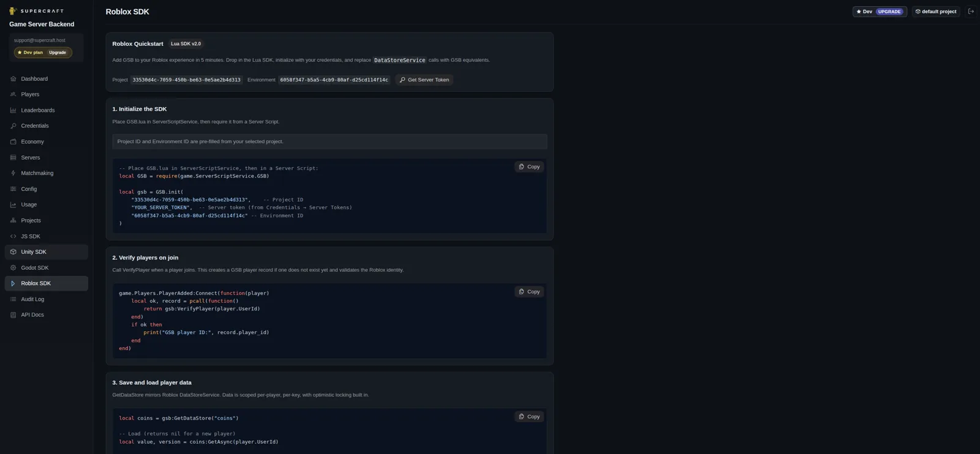This screenshot has height=454, width=980.
Task: Open the Audit Log section
Action: (x=32, y=299)
